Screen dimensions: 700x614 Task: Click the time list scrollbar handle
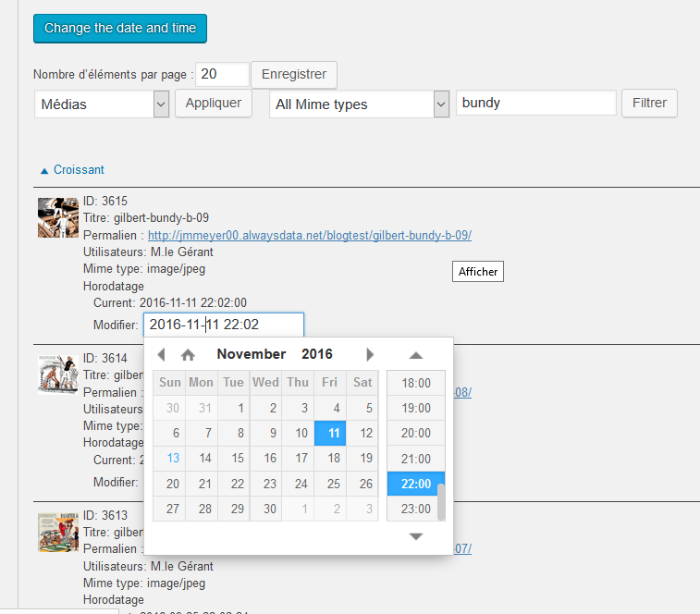coord(441,502)
